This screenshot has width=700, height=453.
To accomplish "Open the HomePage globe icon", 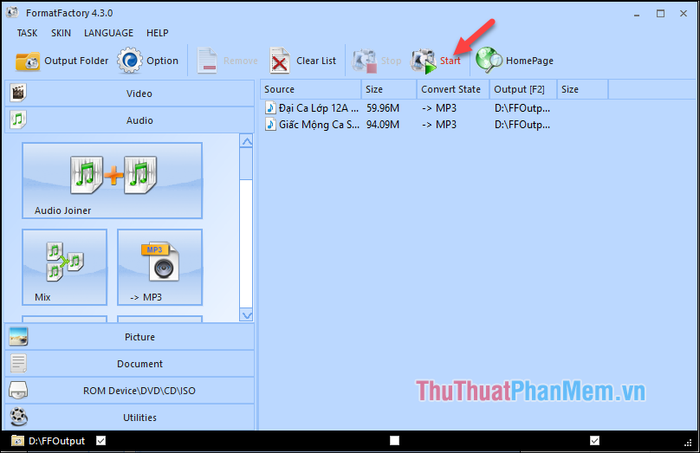I will pyautogui.click(x=489, y=60).
